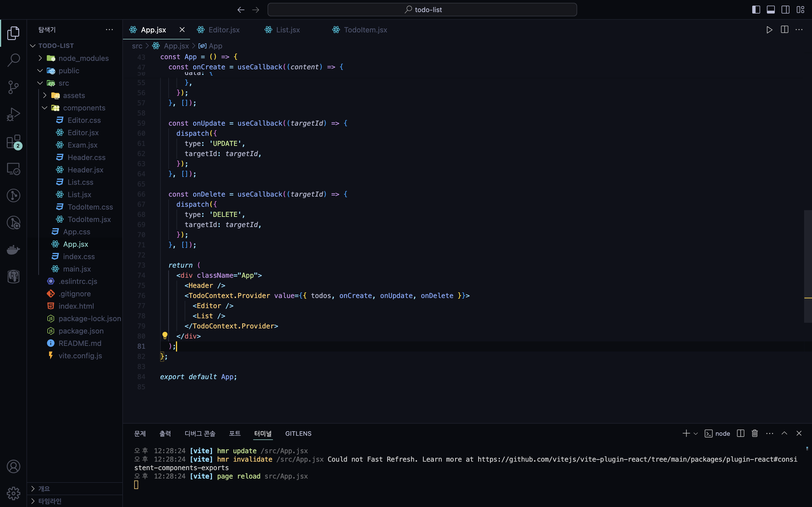Open TodoItem.jsx in the file explorer
This screenshot has height=507, width=812.
(x=89, y=219)
